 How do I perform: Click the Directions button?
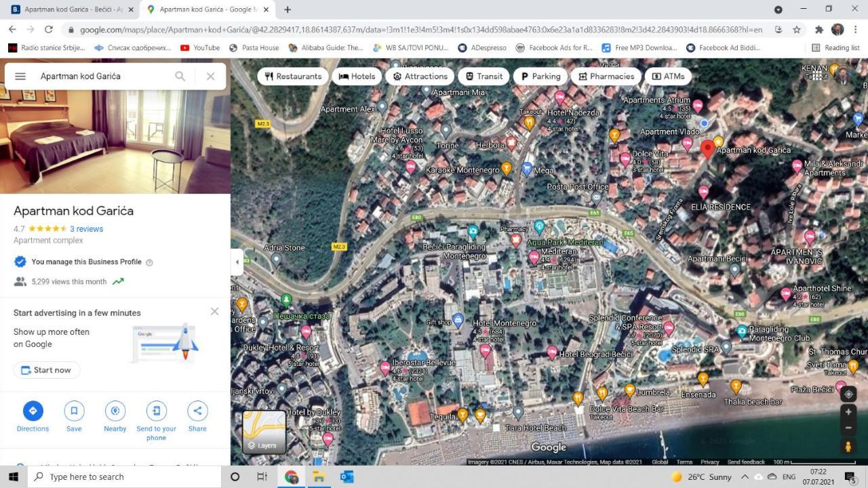tap(33, 411)
